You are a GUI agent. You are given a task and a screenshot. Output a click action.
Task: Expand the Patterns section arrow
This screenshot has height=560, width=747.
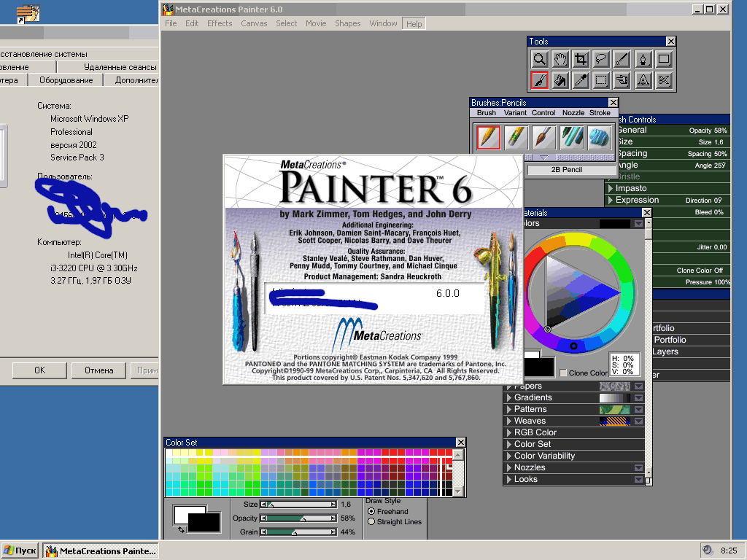pos(508,409)
